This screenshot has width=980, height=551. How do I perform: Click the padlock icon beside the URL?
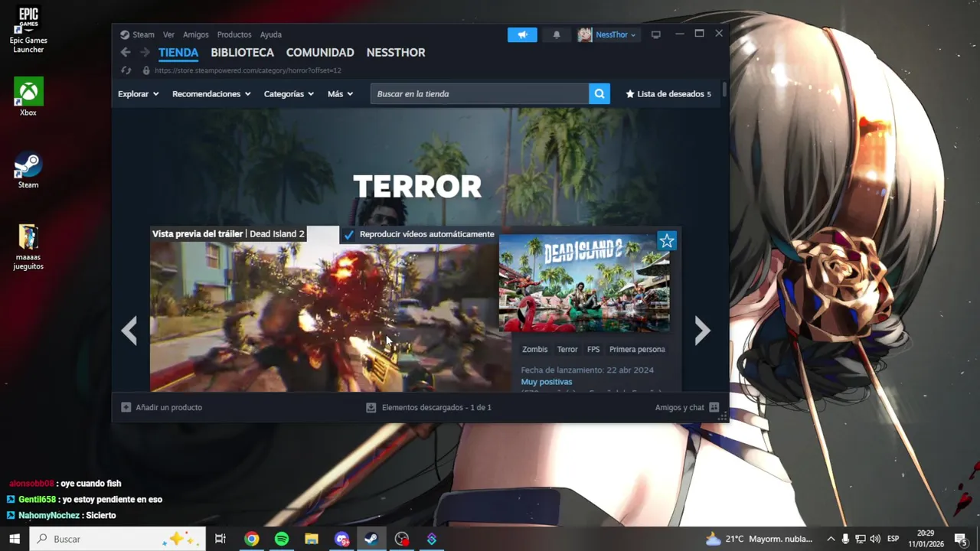point(146,70)
